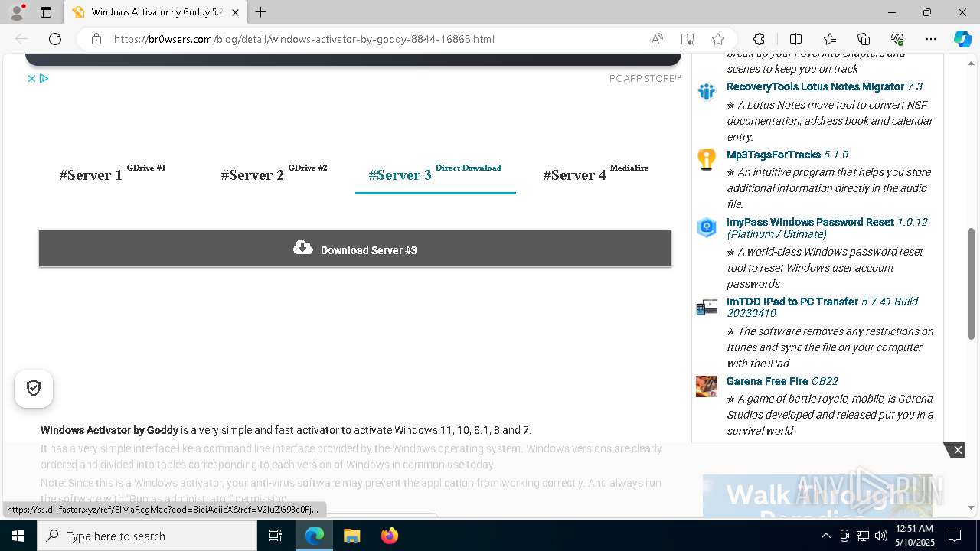Open Copilot sidebar icon
Image resolution: width=980 pixels, height=551 pixels.
(962, 39)
